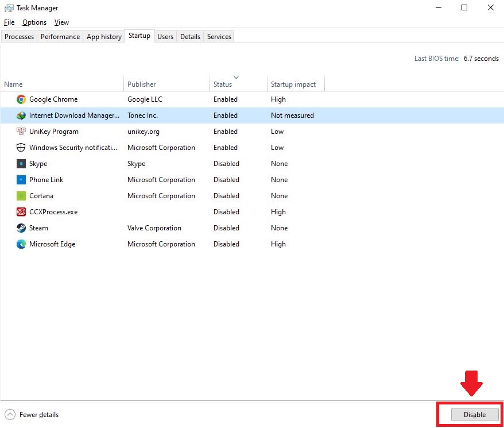The width and height of the screenshot is (504, 428).
Task: Click the Last BIOS time 6.7 seconds value
Action: (x=481, y=59)
